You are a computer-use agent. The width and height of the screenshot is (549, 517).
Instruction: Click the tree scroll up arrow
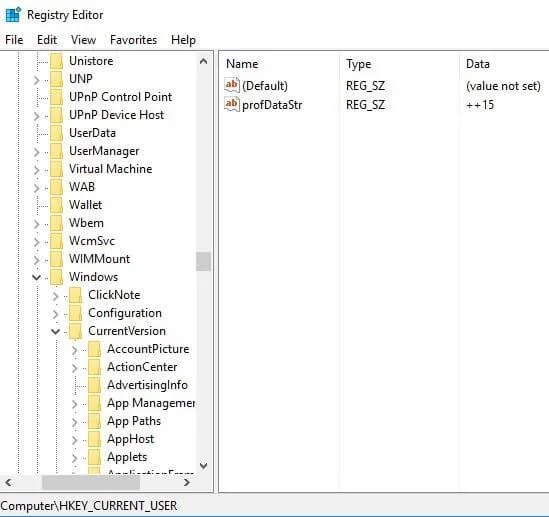tap(203, 62)
